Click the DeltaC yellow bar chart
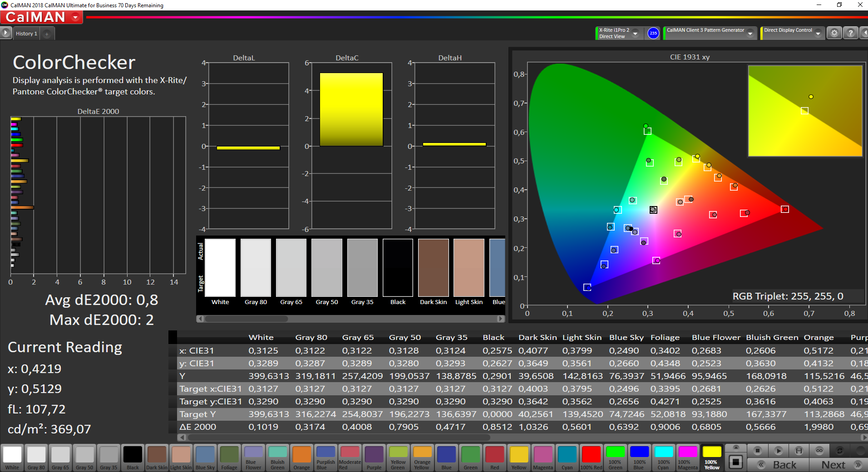Screen dimensions: 868x472 tap(351, 109)
